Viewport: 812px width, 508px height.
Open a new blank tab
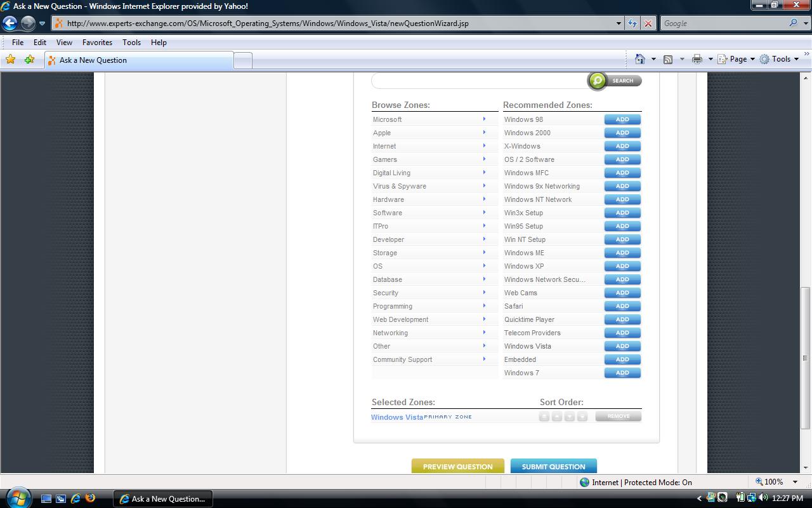tap(243, 60)
